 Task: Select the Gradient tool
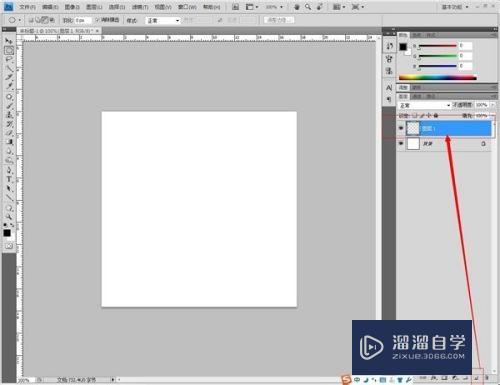[x=9, y=142]
